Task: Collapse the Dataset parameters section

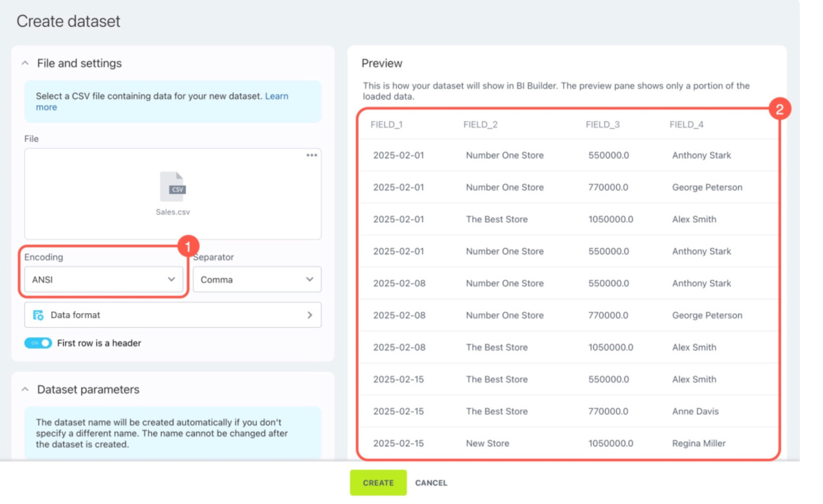Action: 25,390
